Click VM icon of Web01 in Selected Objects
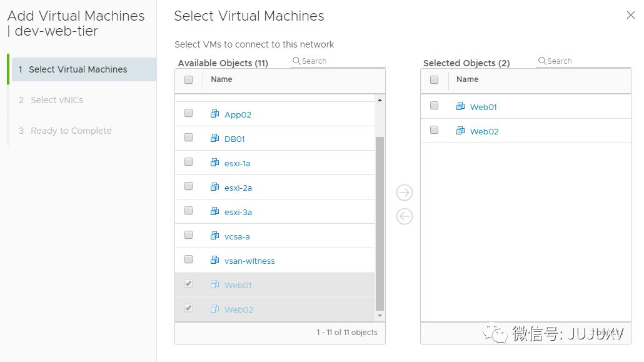Screen dimensions: 644x362 [461, 106]
